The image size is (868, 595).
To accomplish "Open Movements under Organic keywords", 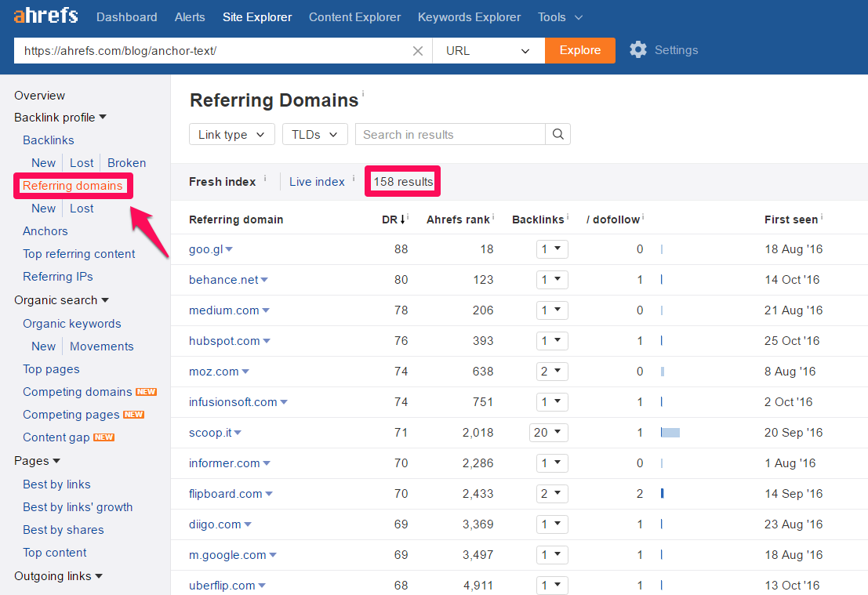I will click(x=102, y=346).
